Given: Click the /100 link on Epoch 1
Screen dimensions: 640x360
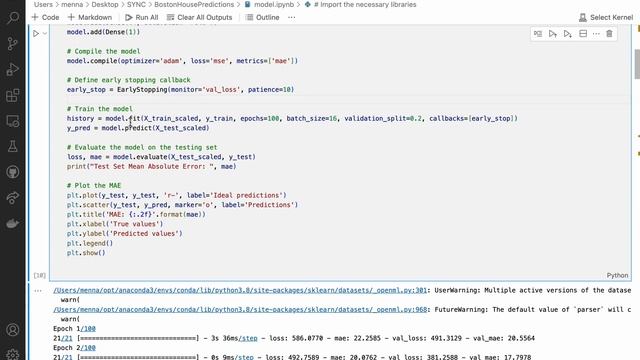Looking at the screenshot, I should (x=88, y=329).
